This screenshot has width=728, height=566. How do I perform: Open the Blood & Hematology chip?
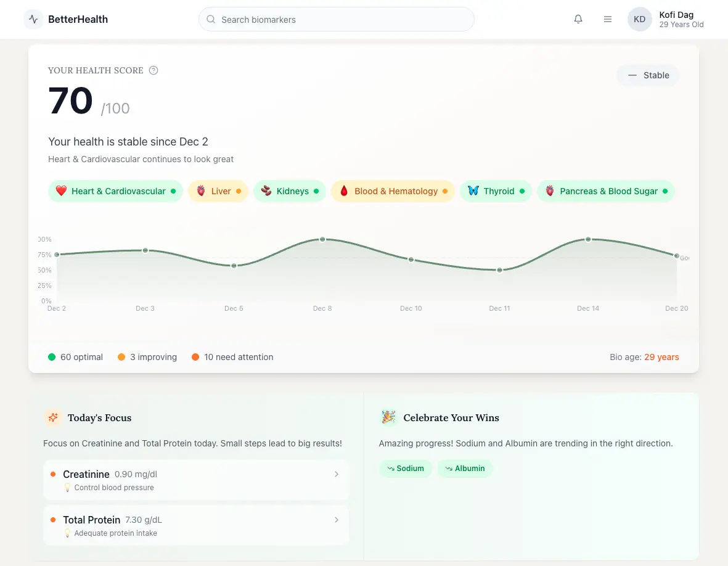pyautogui.click(x=393, y=191)
